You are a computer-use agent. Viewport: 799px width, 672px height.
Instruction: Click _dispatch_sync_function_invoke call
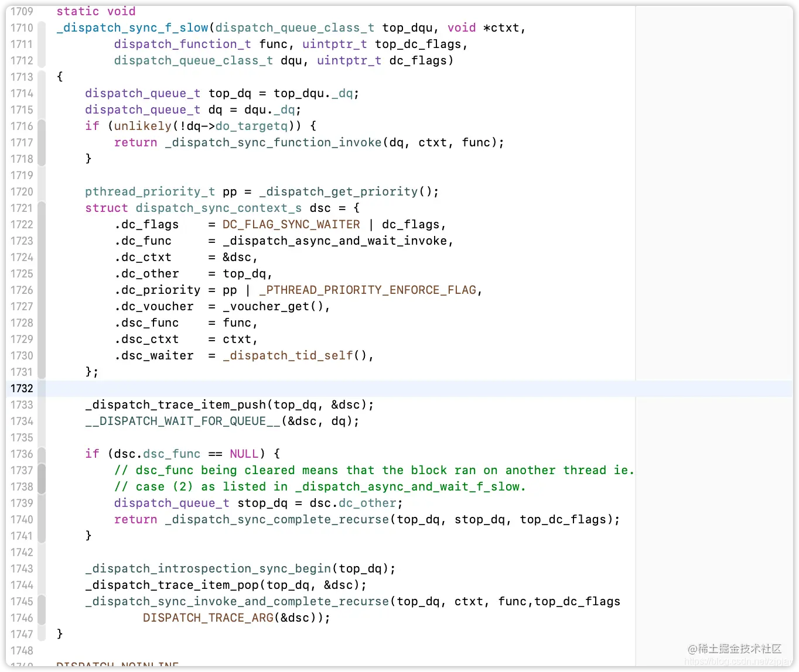(273, 142)
